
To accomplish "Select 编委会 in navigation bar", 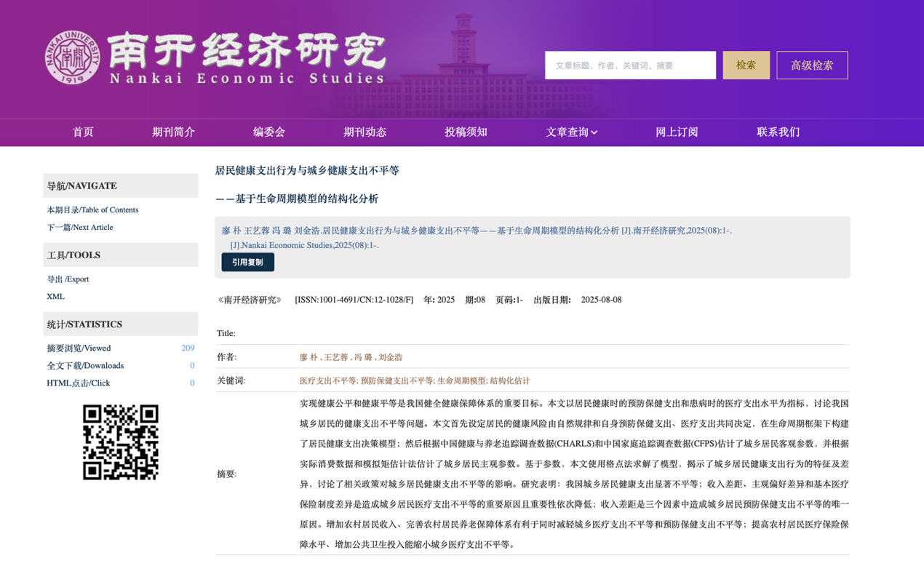I will [x=268, y=132].
